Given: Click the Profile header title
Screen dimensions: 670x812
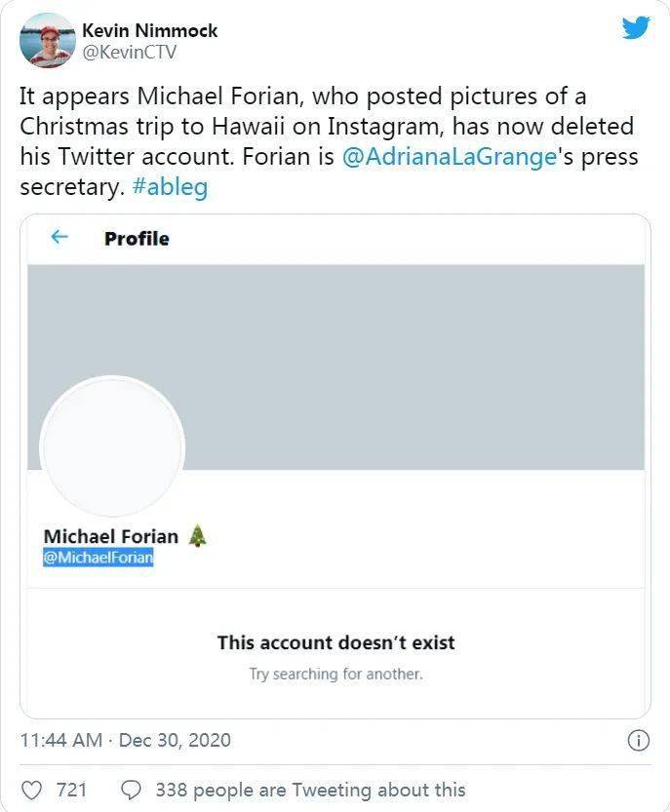Looking at the screenshot, I should click(x=137, y=239).
